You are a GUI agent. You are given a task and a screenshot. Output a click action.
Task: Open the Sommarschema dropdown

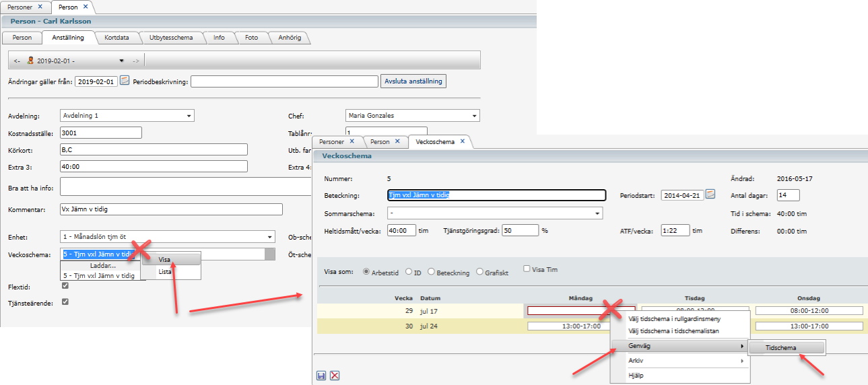click(597, 213)
